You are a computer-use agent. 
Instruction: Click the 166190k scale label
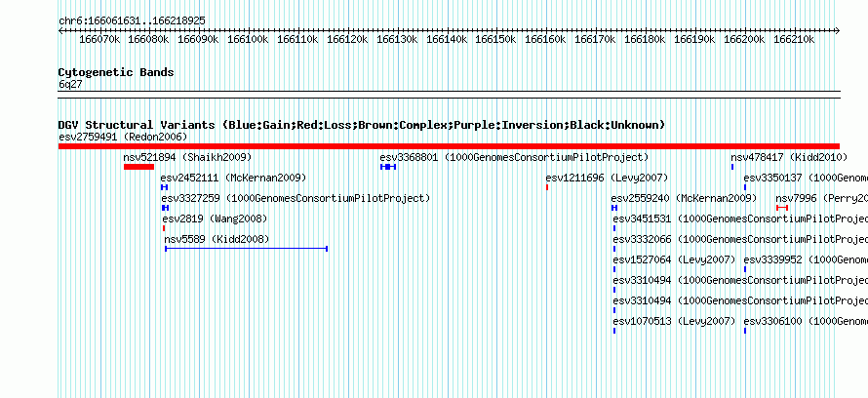point(694,39)
